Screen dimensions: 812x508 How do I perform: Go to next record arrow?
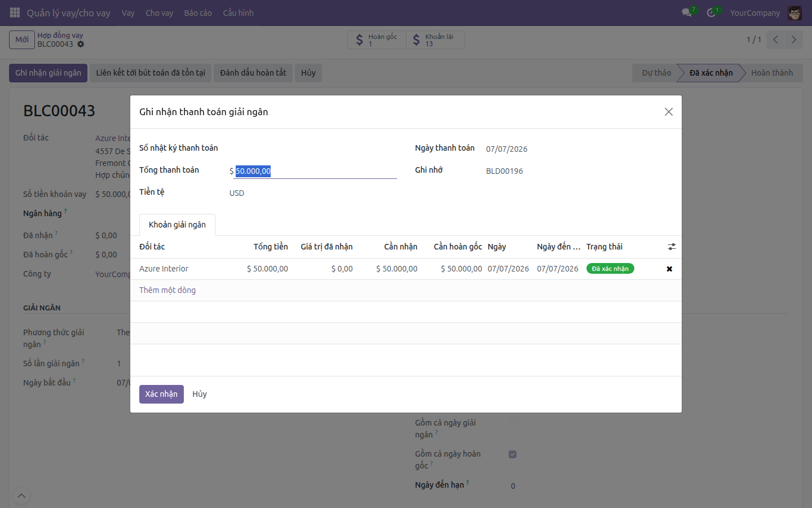click(793, 40)
